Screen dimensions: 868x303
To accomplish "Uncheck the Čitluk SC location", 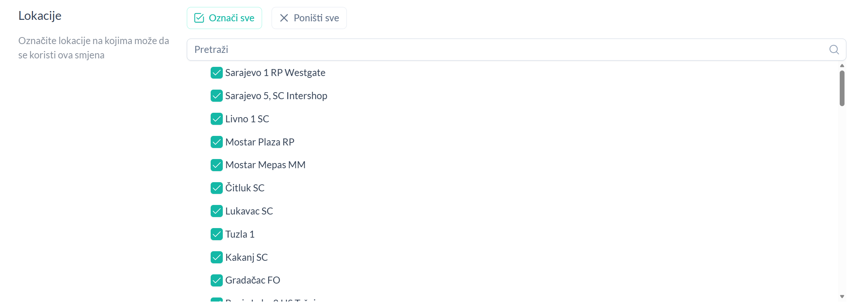I will tap(217, 188).
